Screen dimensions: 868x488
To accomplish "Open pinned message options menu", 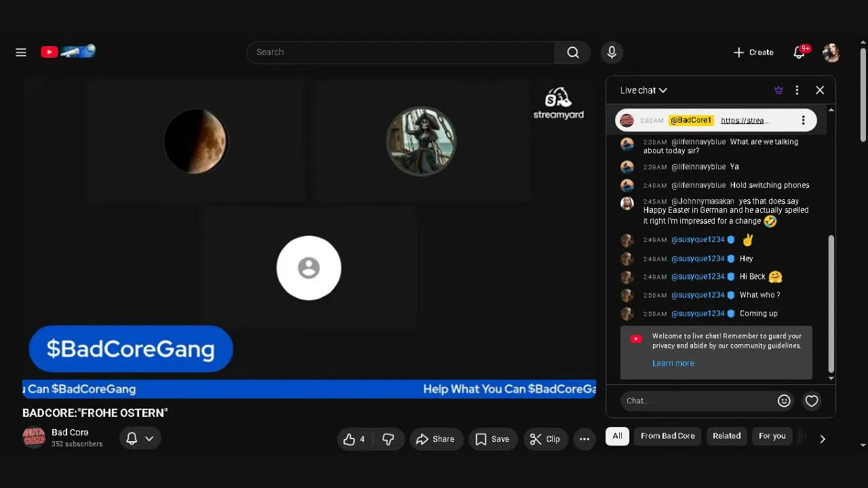I will [804, 120].
